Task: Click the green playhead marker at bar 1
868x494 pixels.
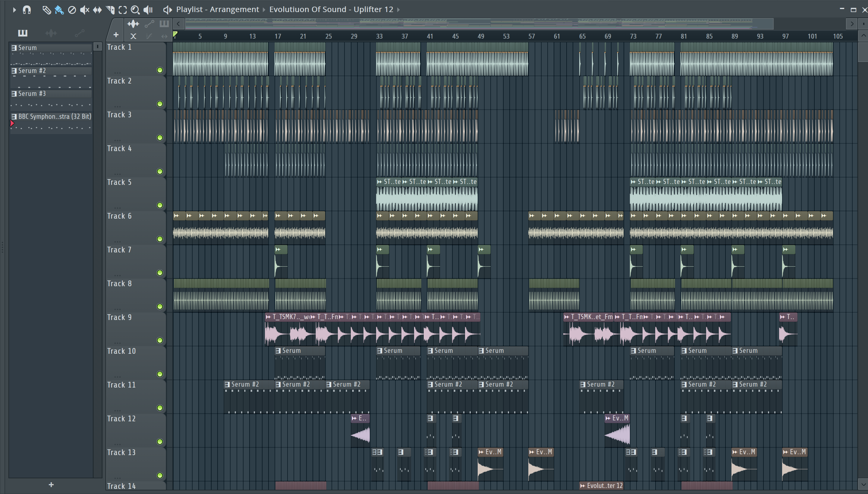Action: (175, 34)
